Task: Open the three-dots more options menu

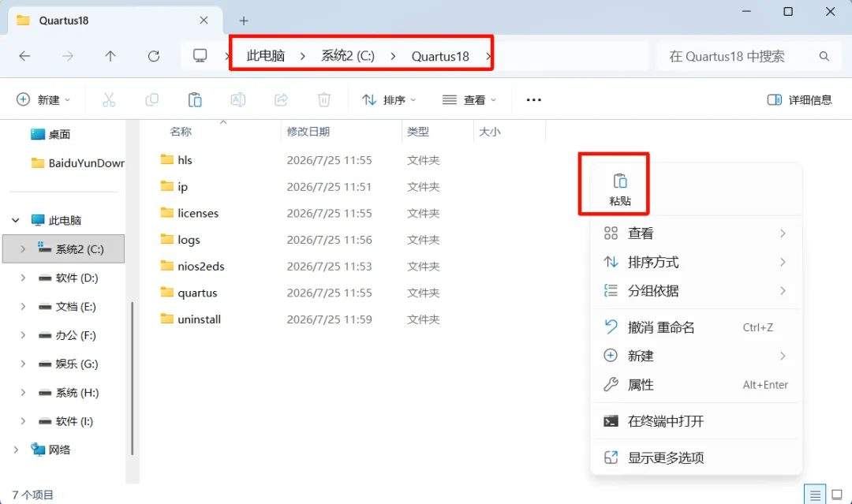Action: [533, 100]
